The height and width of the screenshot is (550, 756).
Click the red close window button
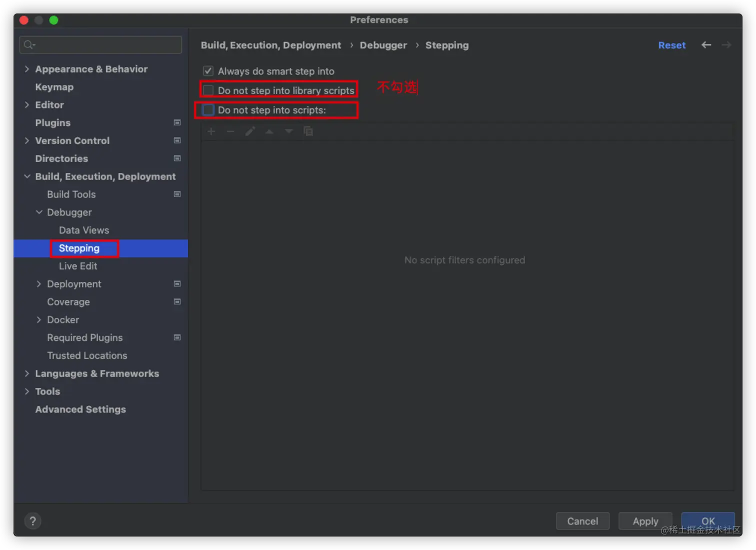tap(24, 20)
